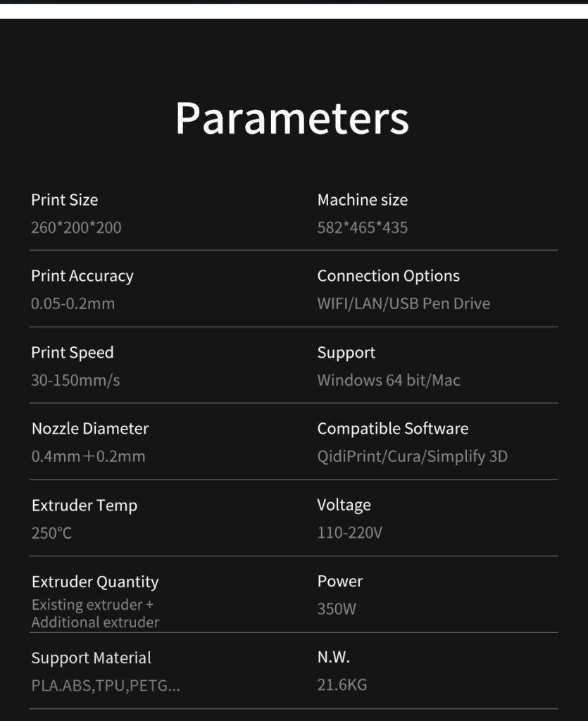Select the 0.05-0.2mm accuracy value
This screenshot has width=588, height=721.
click(x=73, y=304)
